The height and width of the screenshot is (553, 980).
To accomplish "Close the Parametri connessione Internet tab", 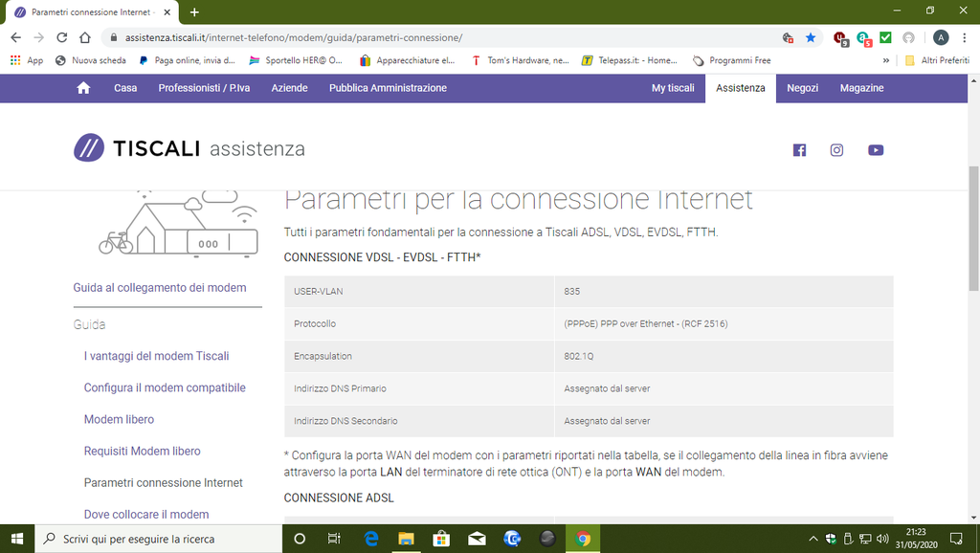I will 167,11.
